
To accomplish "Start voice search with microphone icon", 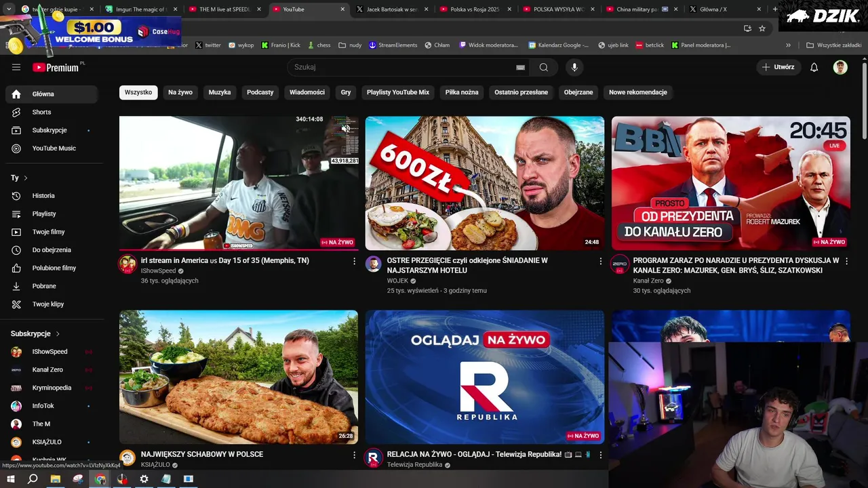I will [574, 67].
